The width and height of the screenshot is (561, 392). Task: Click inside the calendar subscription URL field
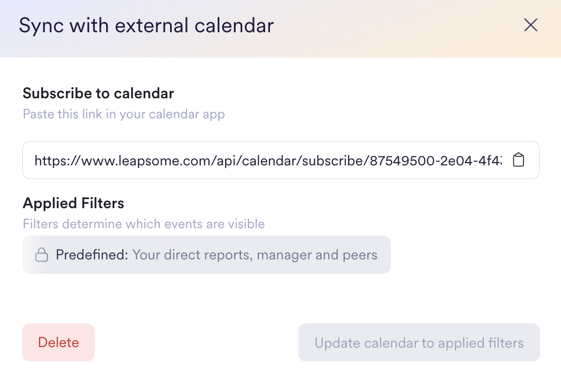coord(264,160)
